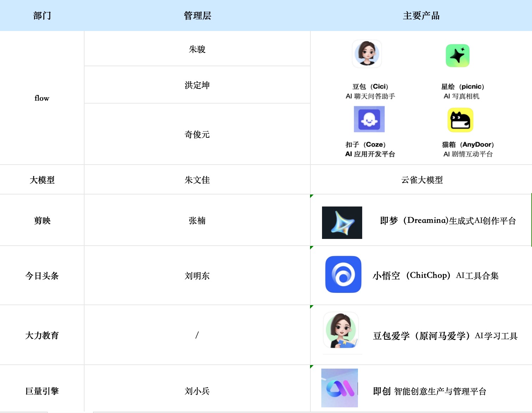Image resolution: width=532 pixels, height=413 pixels.
Task: Click the 小悟空 (ChitChop) product text
Action: tap(435, 276)
